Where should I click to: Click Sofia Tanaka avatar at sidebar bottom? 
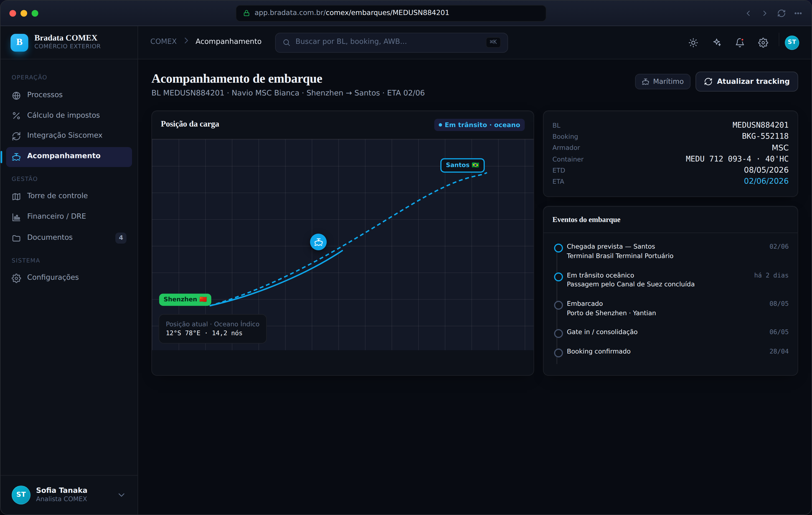(21, 495)
